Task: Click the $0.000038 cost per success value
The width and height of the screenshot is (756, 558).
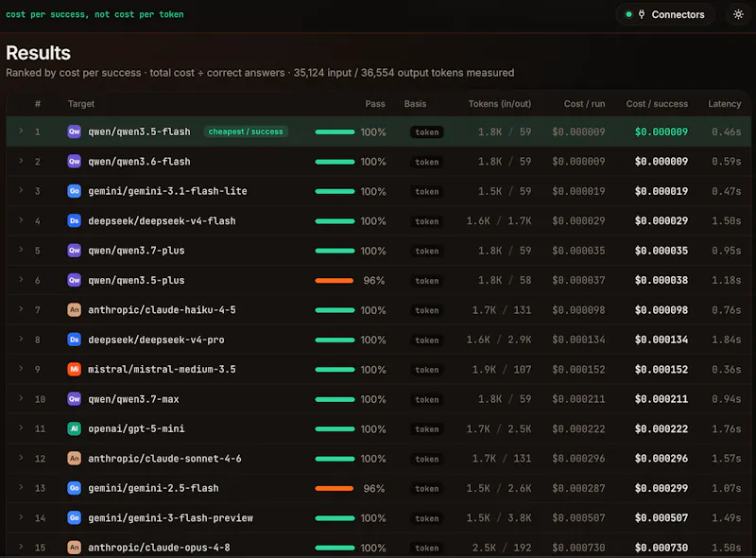Action: 661,281
